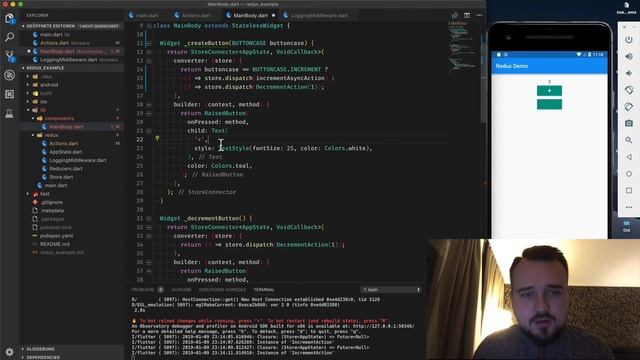Fold the code block at line 31
The height and width of the screenshot is (360, 640).
coord(149,219)
